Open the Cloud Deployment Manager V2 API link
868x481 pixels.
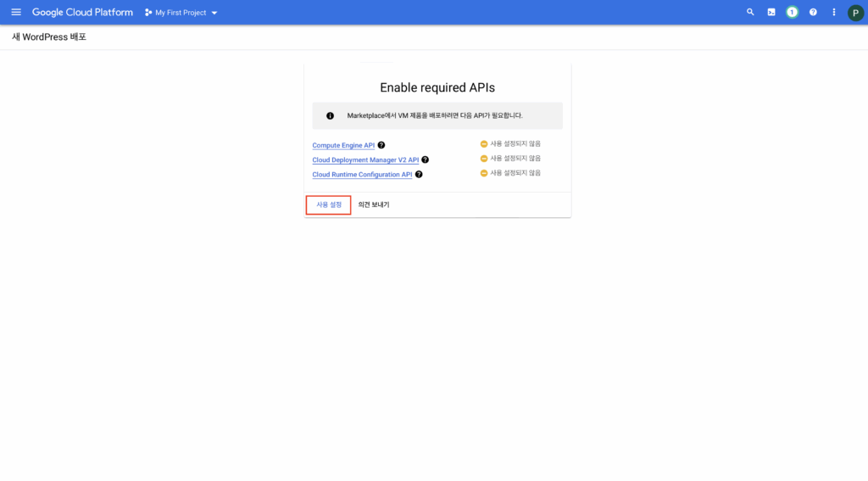365,159
